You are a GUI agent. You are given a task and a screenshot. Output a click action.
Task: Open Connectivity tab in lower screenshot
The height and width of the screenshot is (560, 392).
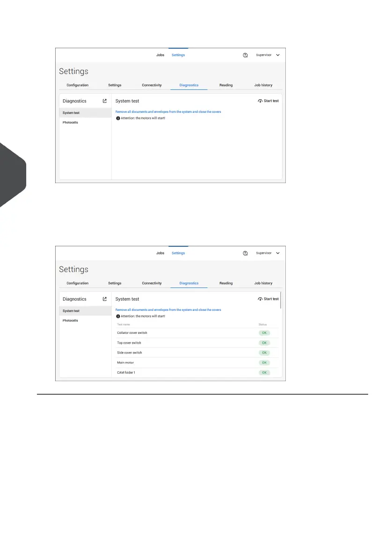point(152,283)
